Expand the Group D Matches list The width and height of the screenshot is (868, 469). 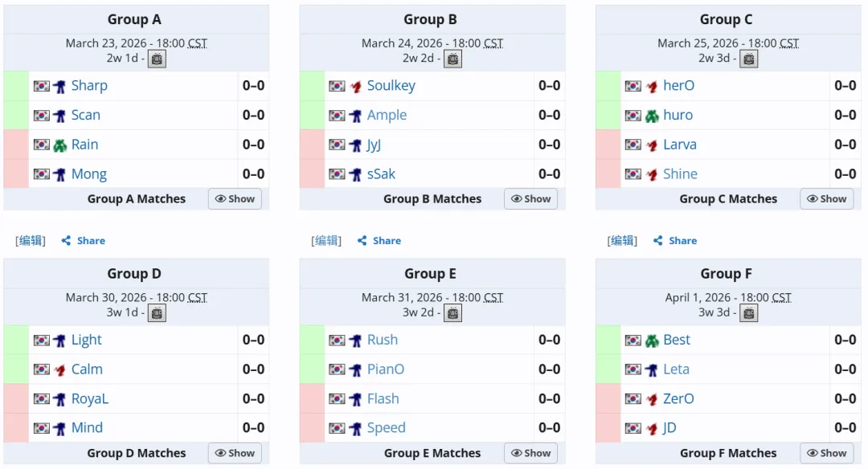click(x=235, y=454)
